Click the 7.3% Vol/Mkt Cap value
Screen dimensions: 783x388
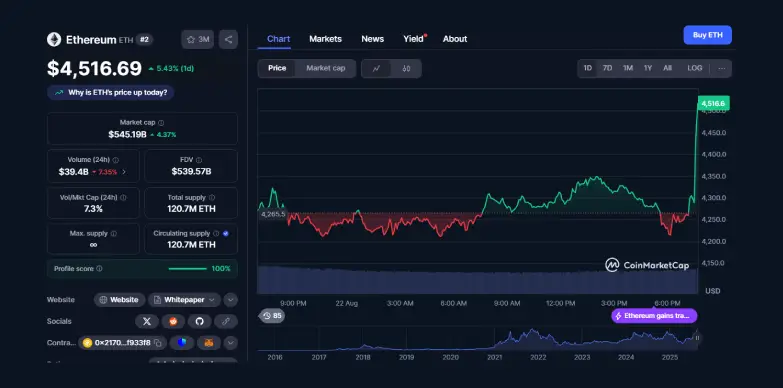click(93, 209)
